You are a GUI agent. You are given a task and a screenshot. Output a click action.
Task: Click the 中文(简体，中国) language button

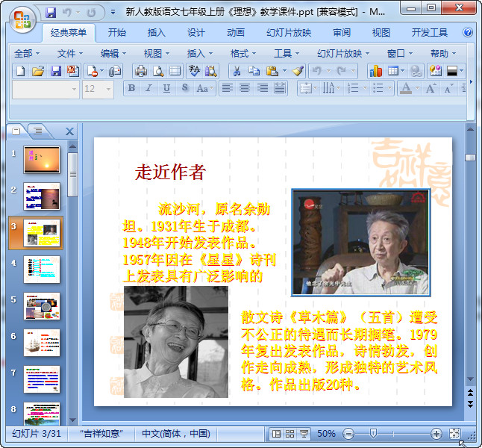tap(176, 434)
